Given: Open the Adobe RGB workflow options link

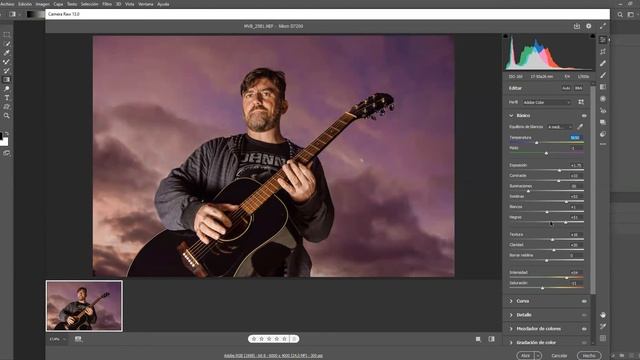Looking at the screenshot, I should (273, 356).
